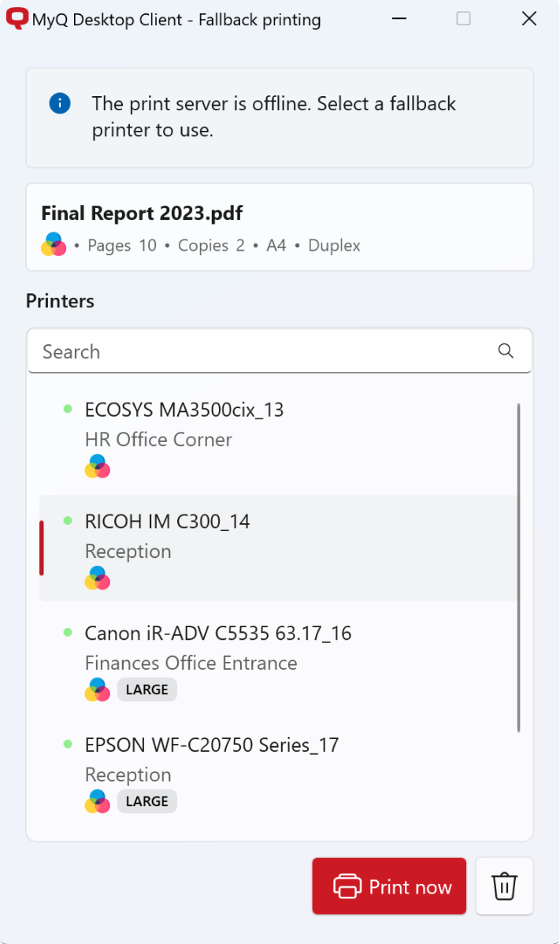Click the color print icon under Final Report 2023.pdf
Viewport: 560px width, 944px height.
tap(53, 244)
